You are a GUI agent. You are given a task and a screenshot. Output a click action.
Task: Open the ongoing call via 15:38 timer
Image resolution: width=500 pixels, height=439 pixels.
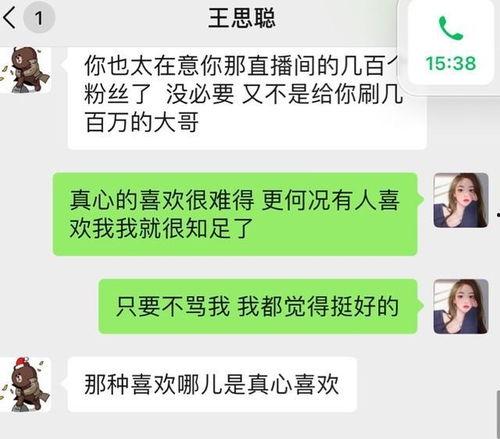click(450, 63)
